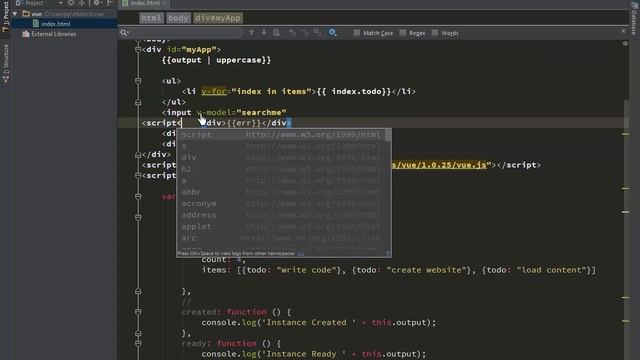
Task: Click the 'Instance Created ' string
Action: point(309,322)
